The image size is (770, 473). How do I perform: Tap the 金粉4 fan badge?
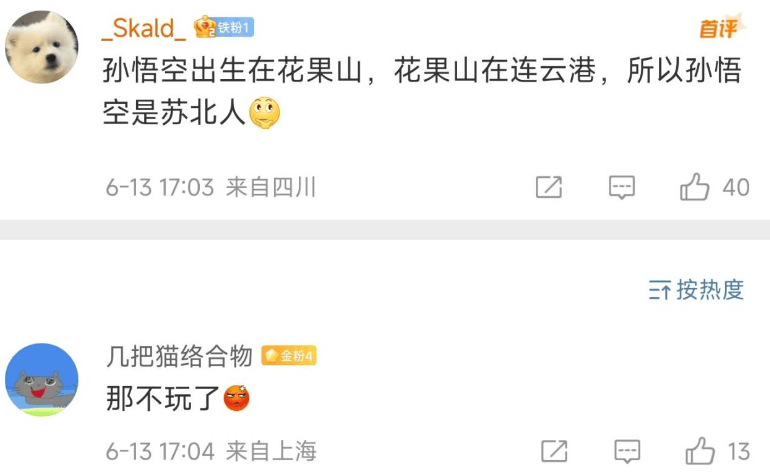[289, 356]
